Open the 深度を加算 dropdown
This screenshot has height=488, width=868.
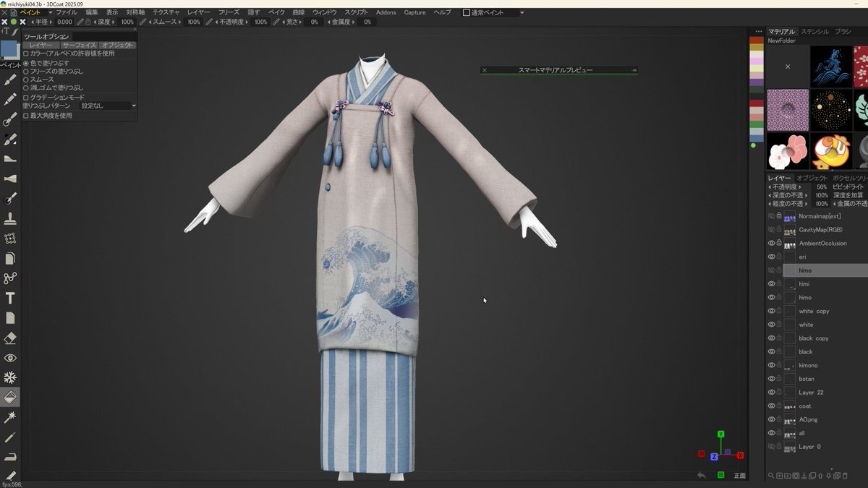(x=849, y=195)
